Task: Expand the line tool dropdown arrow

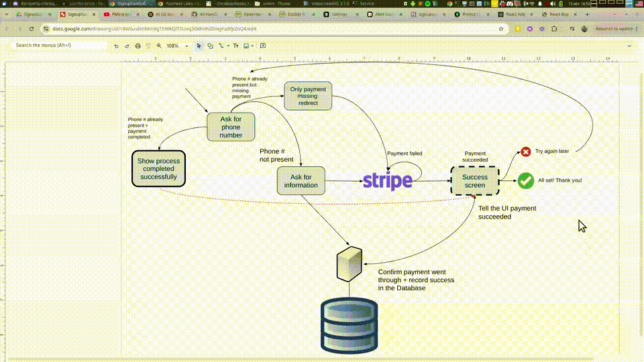Action: pos(228,46)
